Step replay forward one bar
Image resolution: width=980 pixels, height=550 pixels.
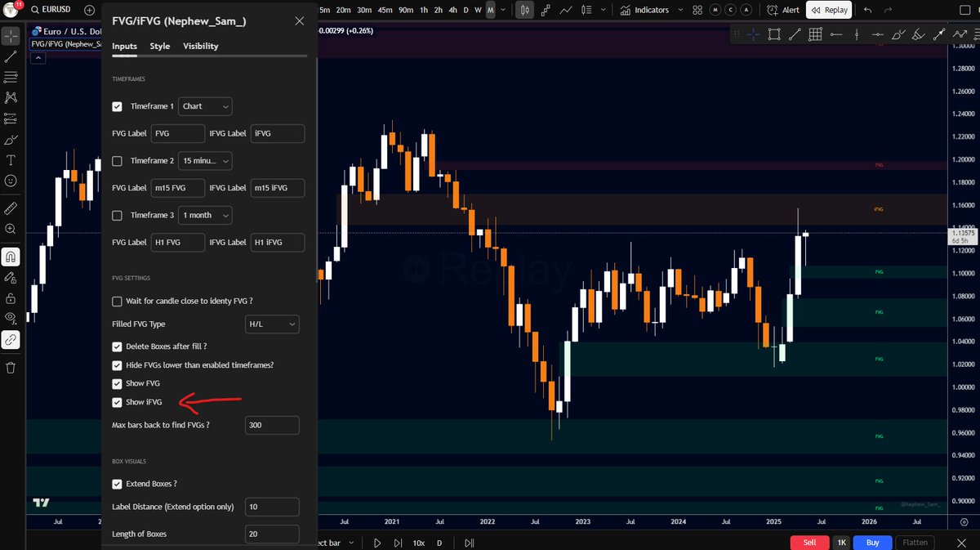pyautogui.click(x=398, y=543)
